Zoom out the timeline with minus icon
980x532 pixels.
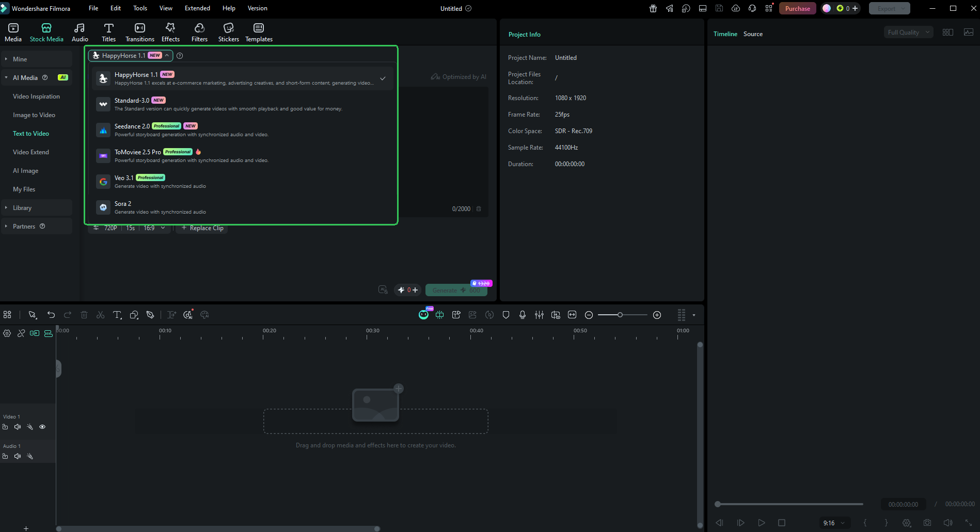pos(589,315)
